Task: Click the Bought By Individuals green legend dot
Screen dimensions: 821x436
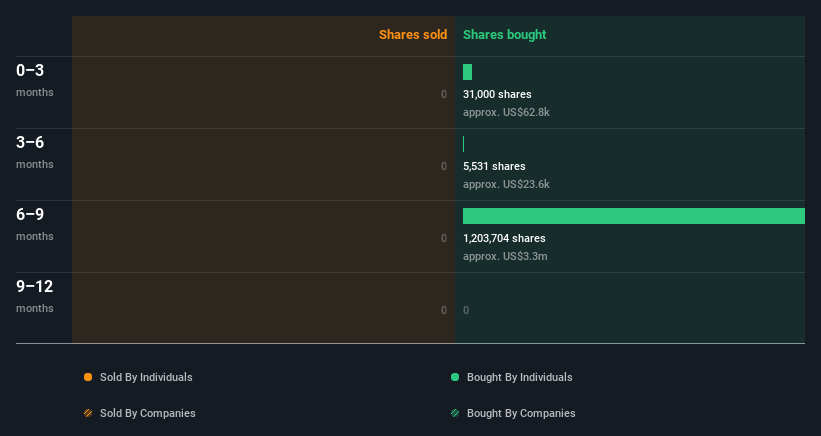Action: [455, 377]
